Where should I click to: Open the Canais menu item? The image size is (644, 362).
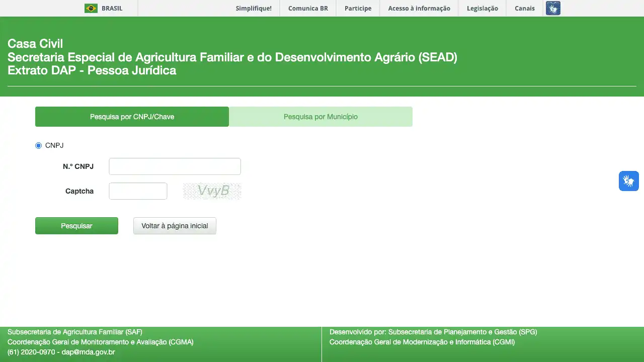(524, 9)
